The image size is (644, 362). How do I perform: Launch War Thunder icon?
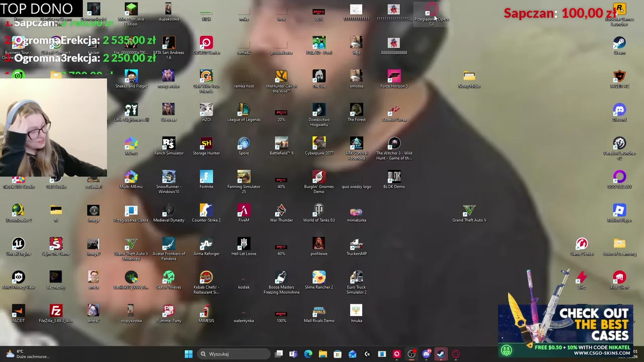(281, 213)
